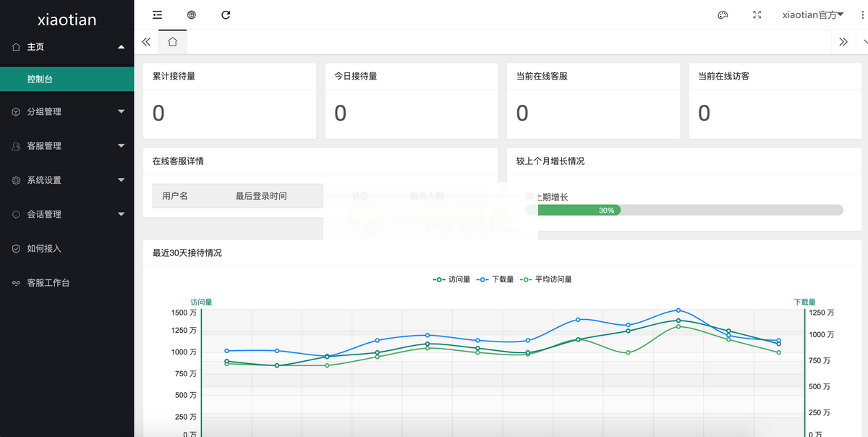Toggle the 下载量 series in the chart legend
The image size is (868, 437).
click(x=495, y=279)
